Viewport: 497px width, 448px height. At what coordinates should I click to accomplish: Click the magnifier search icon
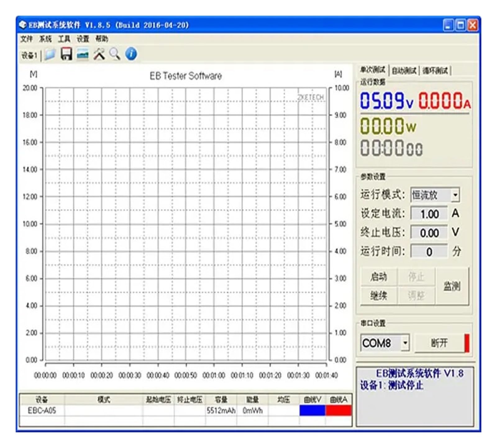[115, 54]
